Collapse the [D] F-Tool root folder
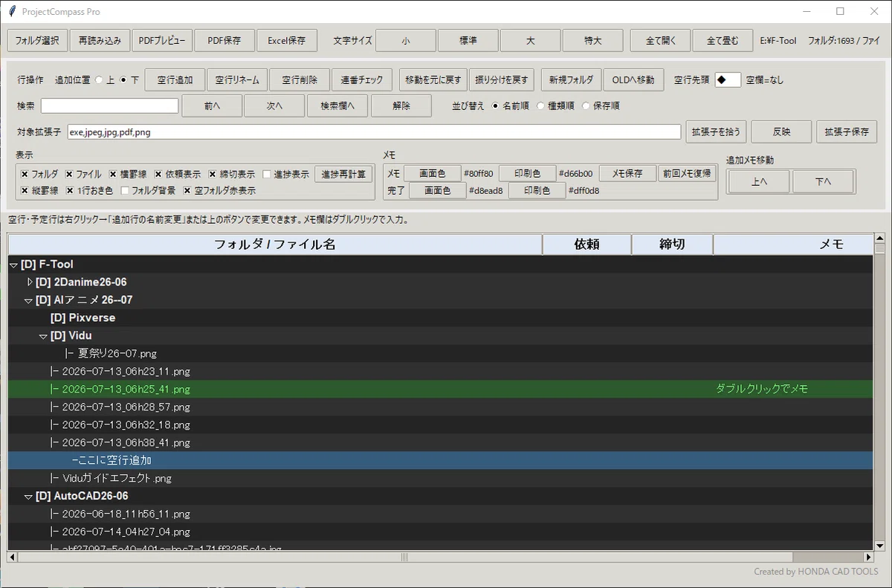Image resolution: width=892 pixels, height=588 pixels. 13,265
